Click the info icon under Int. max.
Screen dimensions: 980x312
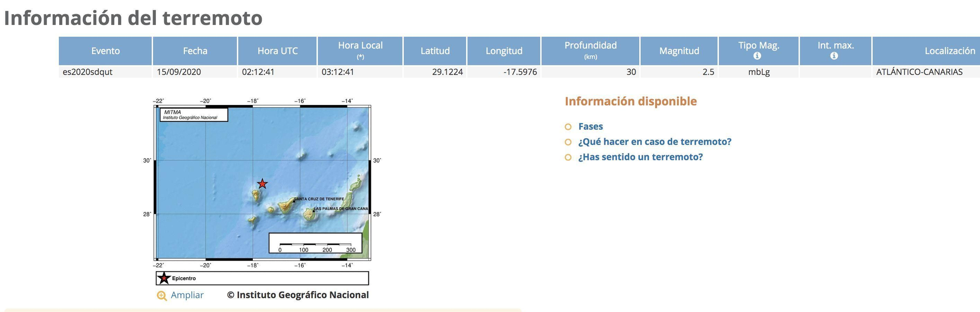(834, 56)
